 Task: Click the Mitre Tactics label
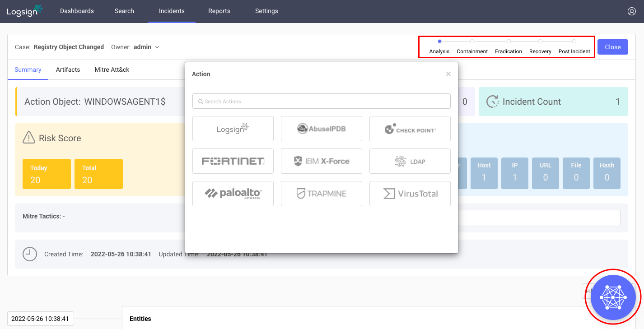click(42, 216)
